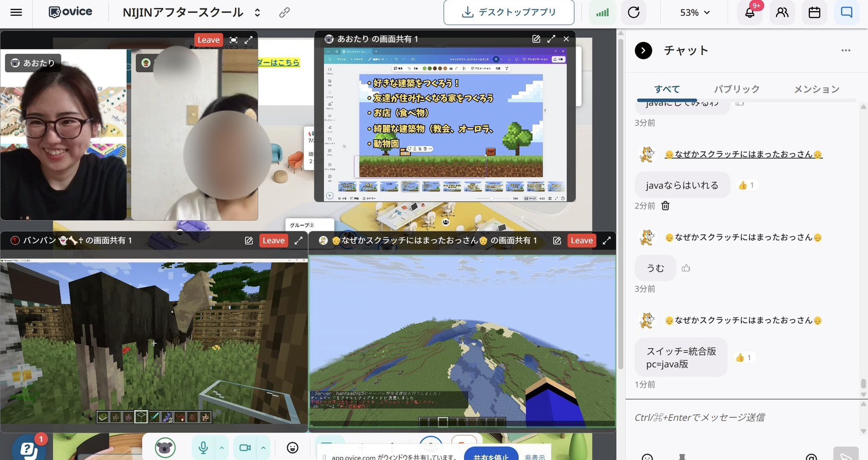Open chat panel more options
The height and width of the screenshot is (460, 868).
pos(846,50)
